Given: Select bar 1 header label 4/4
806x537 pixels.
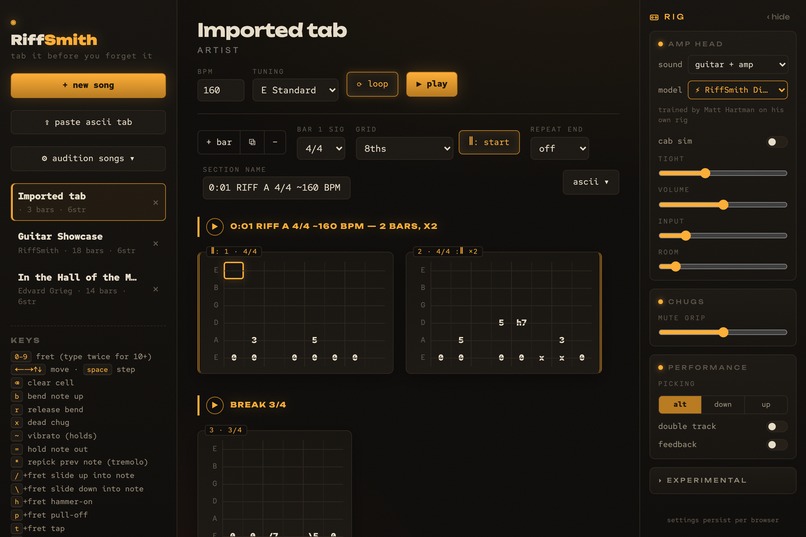Looking at the screenshot, I should coord(234,251).
